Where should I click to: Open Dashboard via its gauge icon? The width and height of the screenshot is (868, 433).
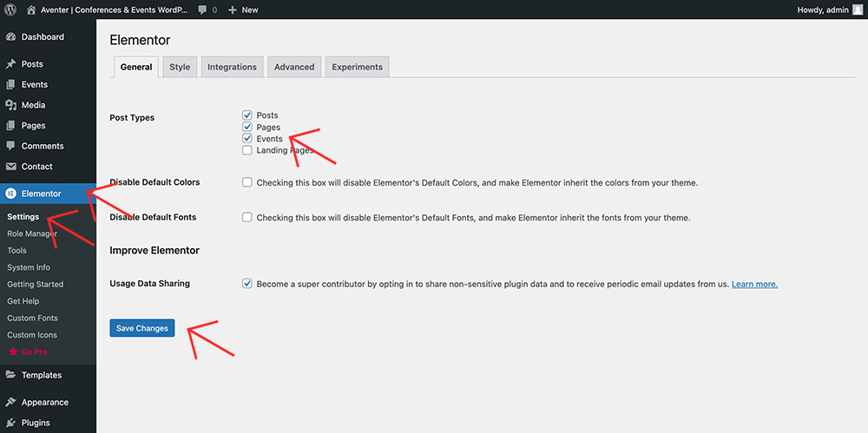coord(11,37)
